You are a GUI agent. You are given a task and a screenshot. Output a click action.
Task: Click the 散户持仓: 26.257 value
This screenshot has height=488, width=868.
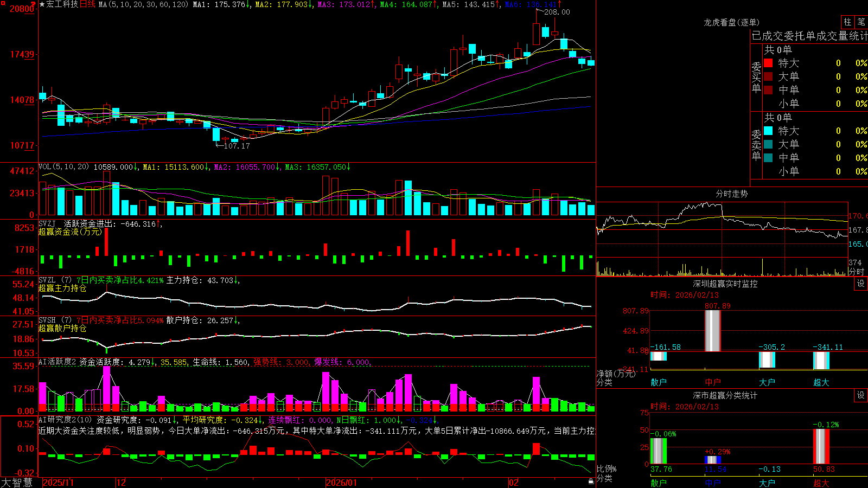(200, 320)
